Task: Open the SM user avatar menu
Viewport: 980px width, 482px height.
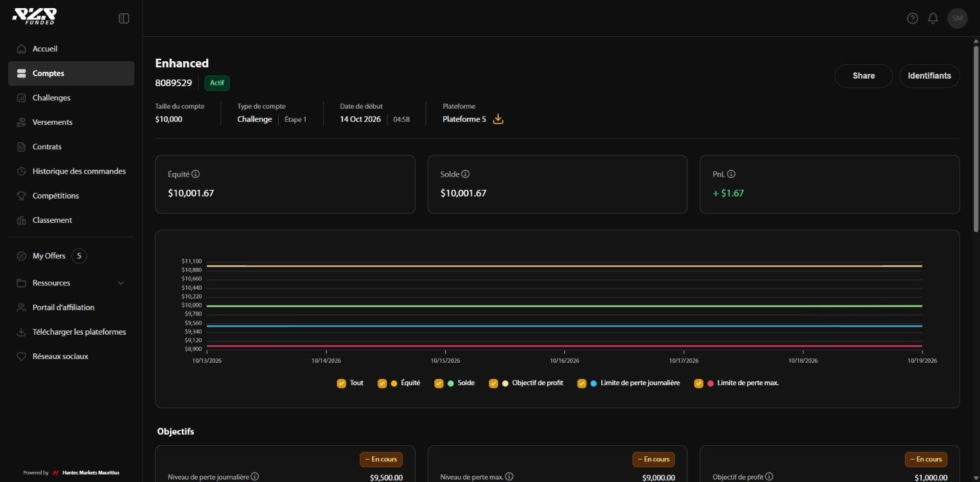Action: click(x=957, y=19)
